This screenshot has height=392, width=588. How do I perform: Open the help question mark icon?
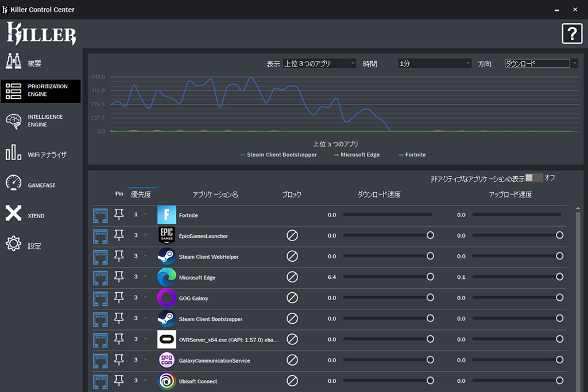click(572, 34)
